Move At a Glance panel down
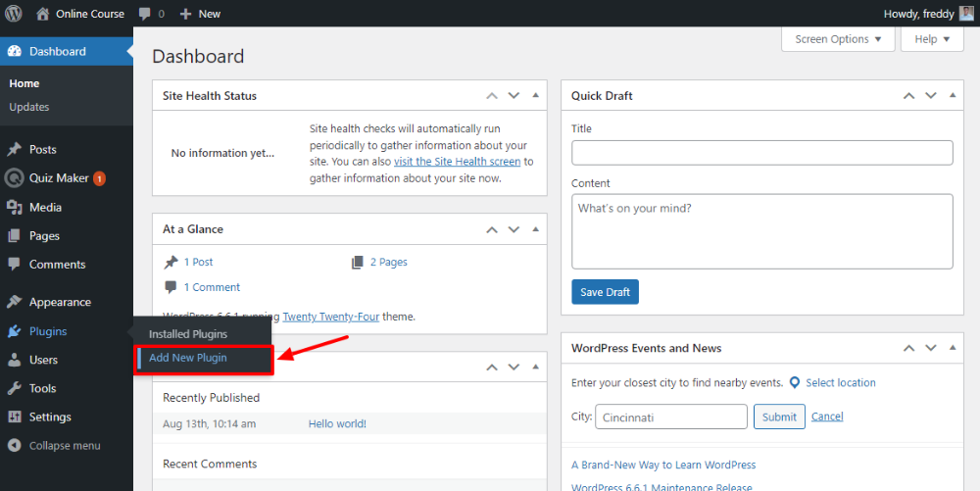The image size is (980, 491). (514, 229)
